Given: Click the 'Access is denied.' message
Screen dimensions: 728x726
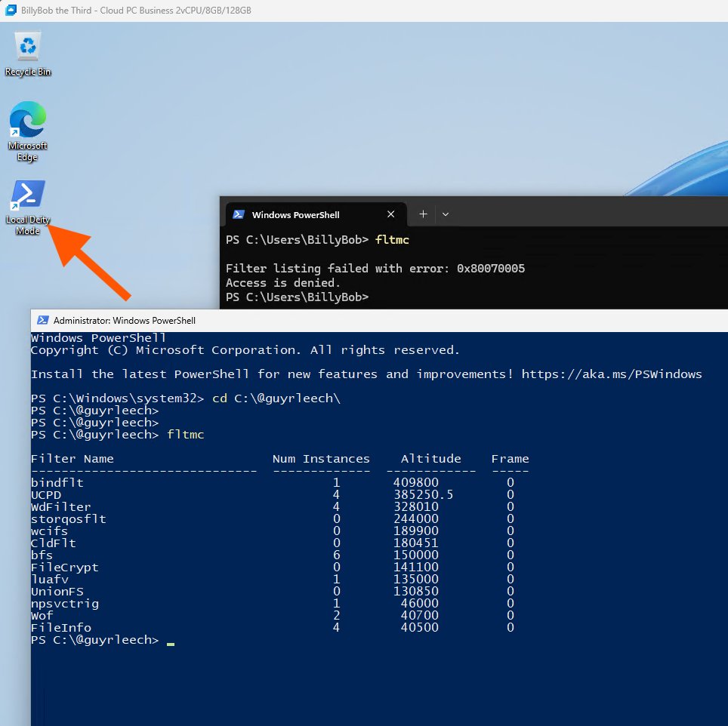Looking at the screenshot, I should tap(282, 282).
